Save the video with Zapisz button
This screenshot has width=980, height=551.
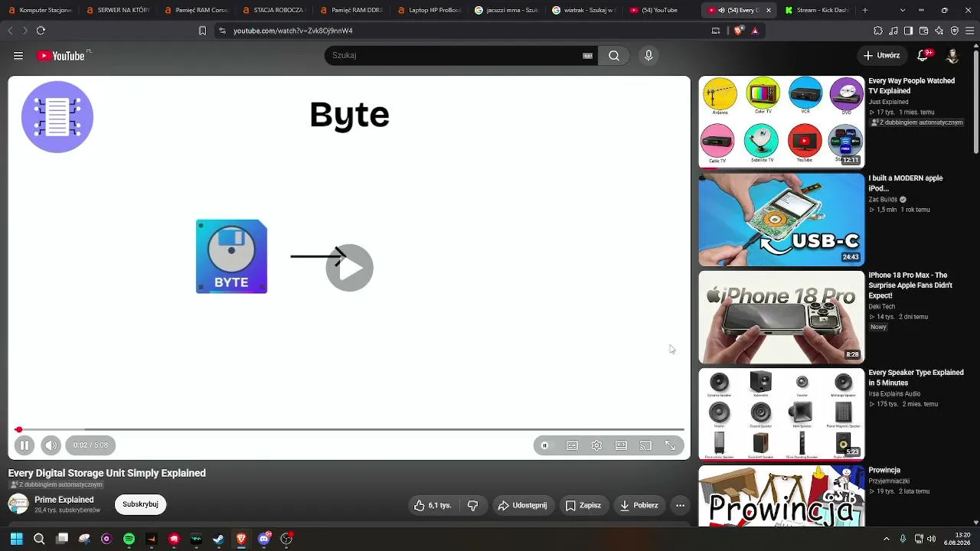(583, 505)
